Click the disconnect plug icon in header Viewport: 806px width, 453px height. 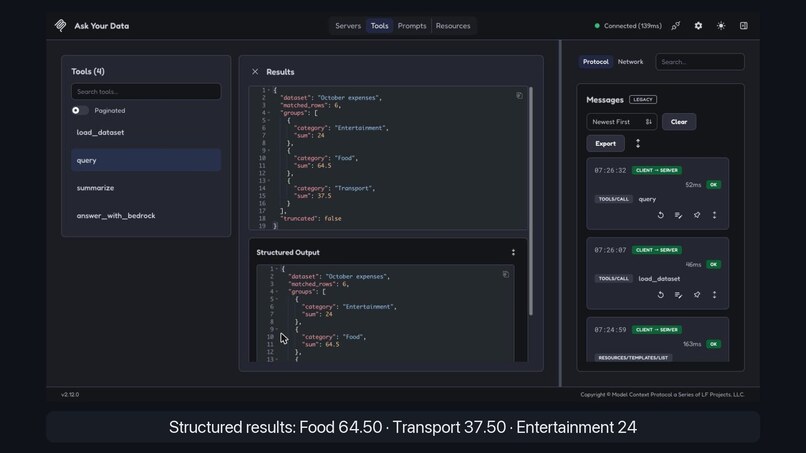click(675, 26)
